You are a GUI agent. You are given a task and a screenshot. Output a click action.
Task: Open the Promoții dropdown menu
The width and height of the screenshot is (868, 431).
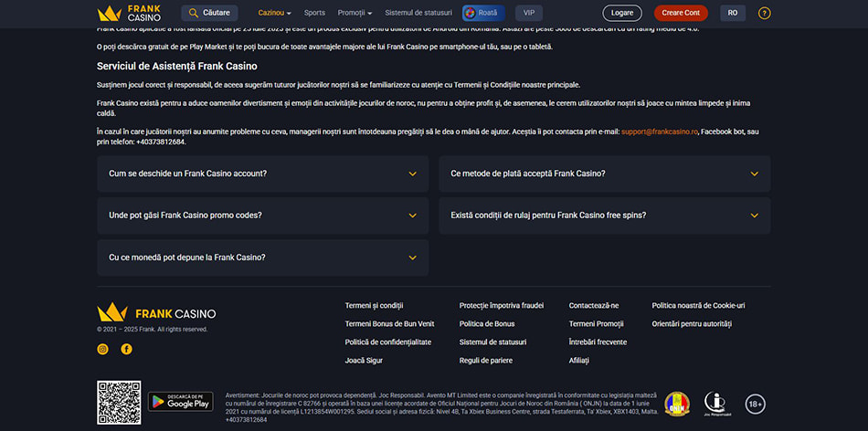tap(355, 13)
